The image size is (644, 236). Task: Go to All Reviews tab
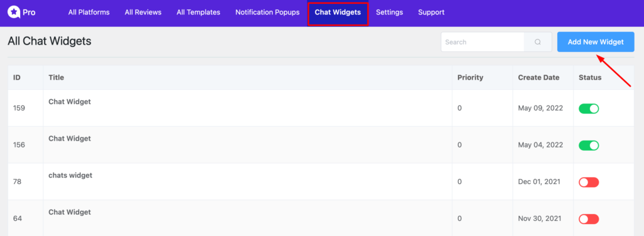click(143, 13)
